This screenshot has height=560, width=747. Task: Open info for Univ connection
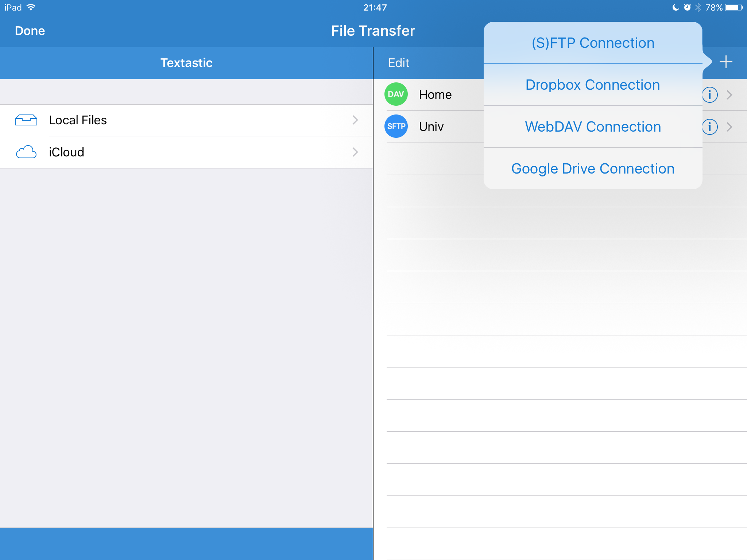[710, 127]
